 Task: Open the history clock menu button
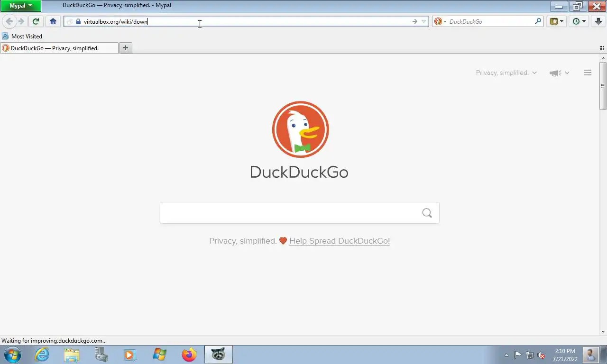(579, 21)
